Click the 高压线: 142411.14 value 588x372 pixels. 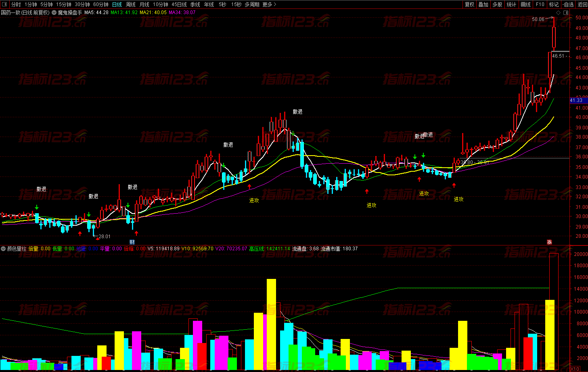[x=270, y=249]
